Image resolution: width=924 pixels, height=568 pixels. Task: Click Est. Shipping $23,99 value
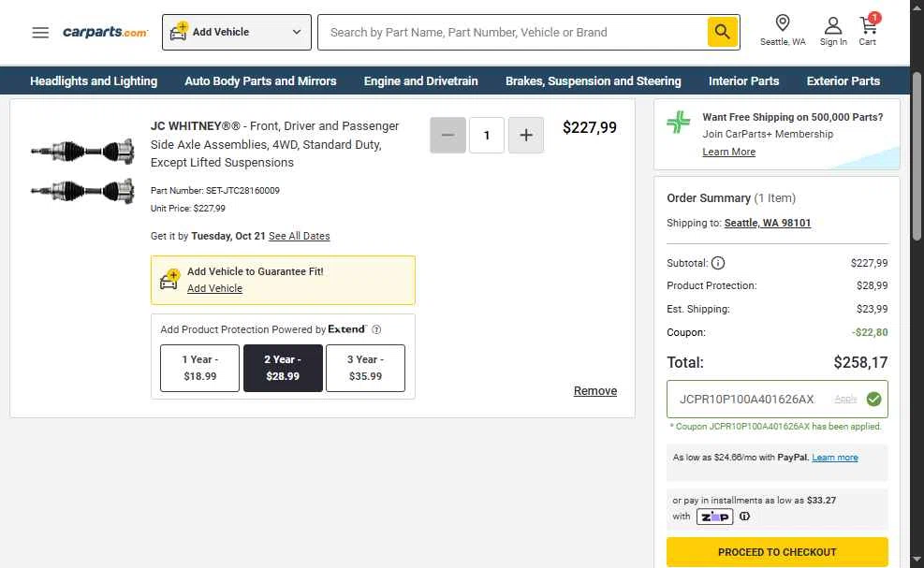(x=872, y=309)
